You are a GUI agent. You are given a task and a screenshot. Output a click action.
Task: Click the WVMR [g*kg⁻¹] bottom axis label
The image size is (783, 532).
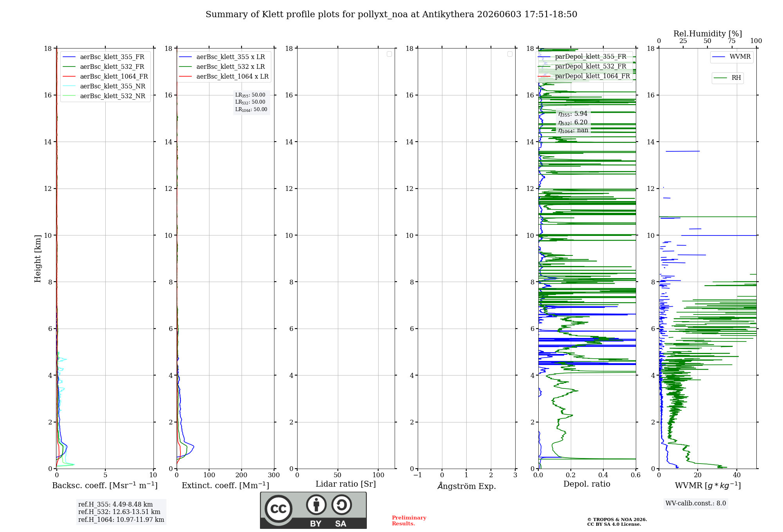[708, 485]
